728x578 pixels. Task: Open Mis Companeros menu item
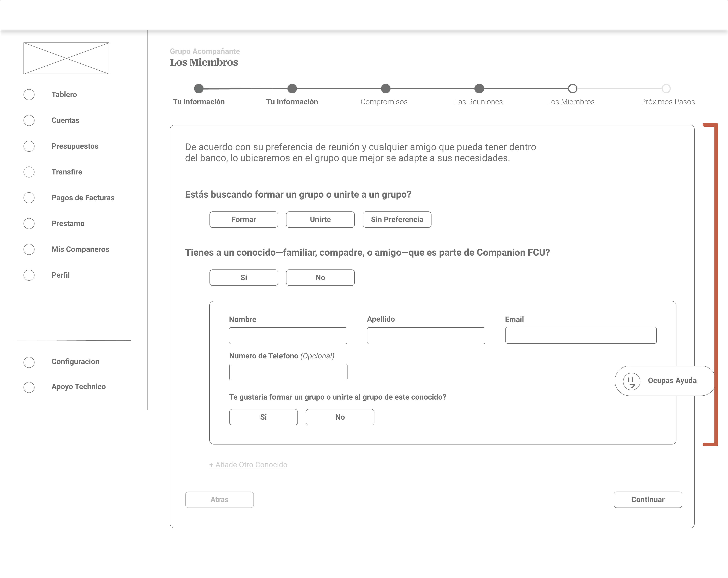(80, 249)
